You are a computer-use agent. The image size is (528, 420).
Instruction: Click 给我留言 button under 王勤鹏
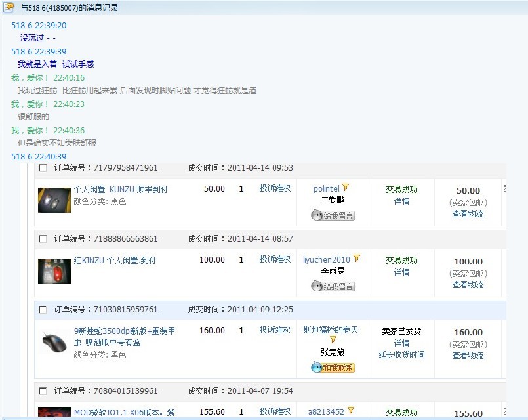(x=333, y=215)
